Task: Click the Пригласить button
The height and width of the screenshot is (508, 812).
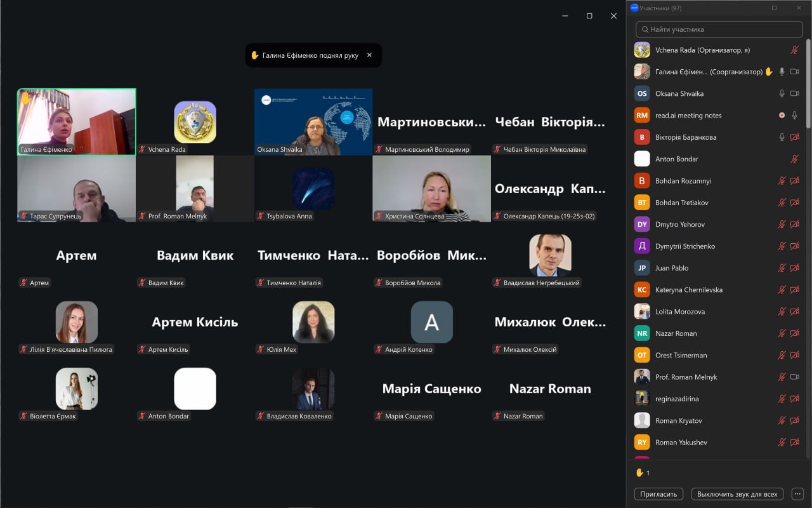Action: pos(658,494)
